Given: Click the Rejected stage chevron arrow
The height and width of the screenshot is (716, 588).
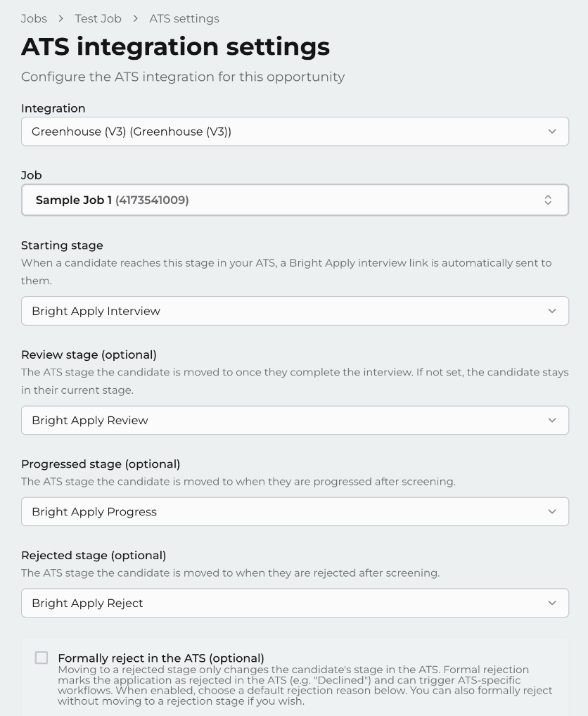Looking at the screenshot, I should tap(552, 603).
